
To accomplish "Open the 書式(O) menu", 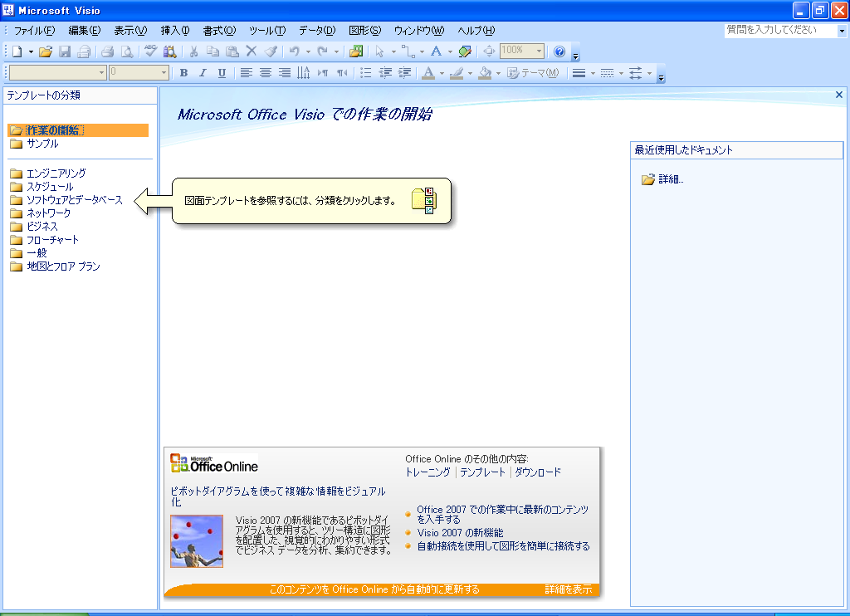I will point(219,31).
